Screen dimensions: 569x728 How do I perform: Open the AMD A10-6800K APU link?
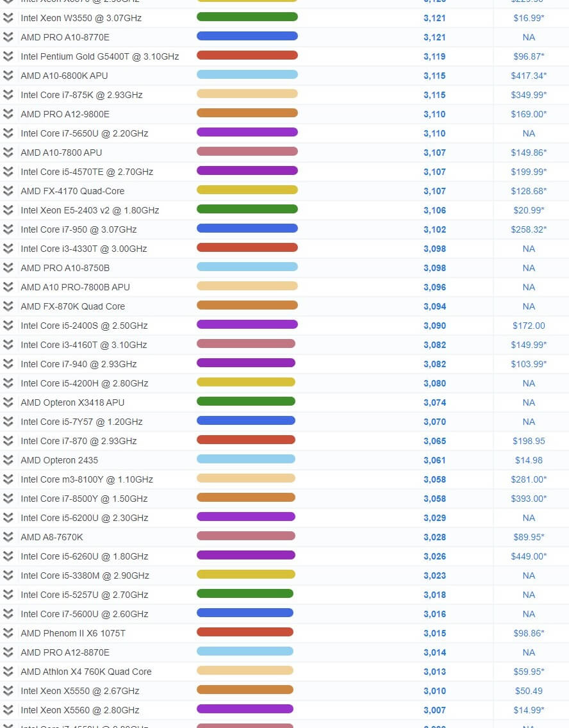pos(64,76)
